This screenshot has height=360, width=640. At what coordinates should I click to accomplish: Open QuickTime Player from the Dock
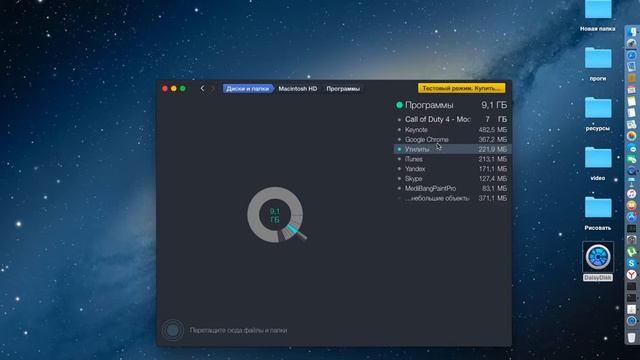tap(632, 171)
